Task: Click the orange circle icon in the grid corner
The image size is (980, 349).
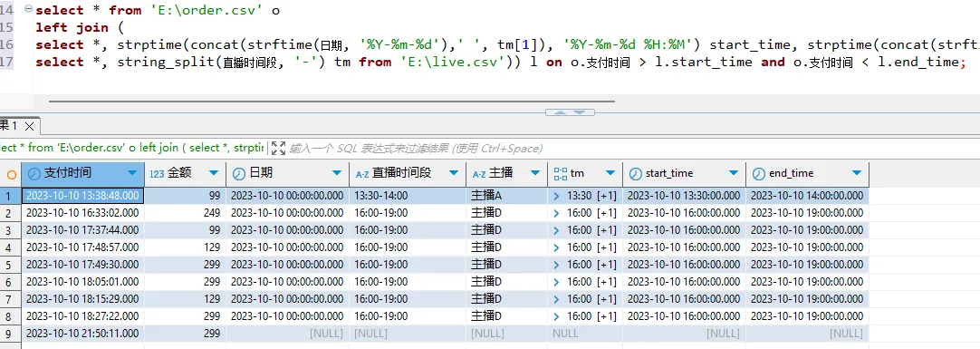Action: click(x=11, y=174)
